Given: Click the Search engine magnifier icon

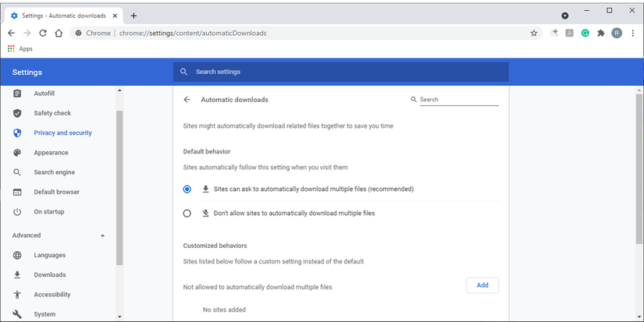Looking at the screenshot, I should click(17, 172).
